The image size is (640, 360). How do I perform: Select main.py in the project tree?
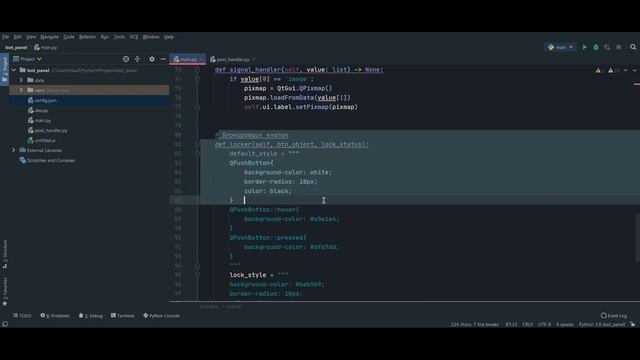(40, 120)
